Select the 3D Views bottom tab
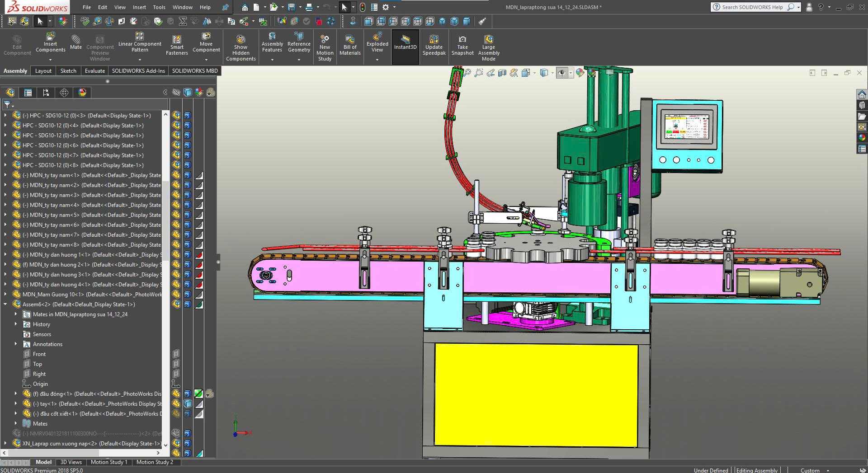This screenshot has width=868, height=473. tap(71, 462)
